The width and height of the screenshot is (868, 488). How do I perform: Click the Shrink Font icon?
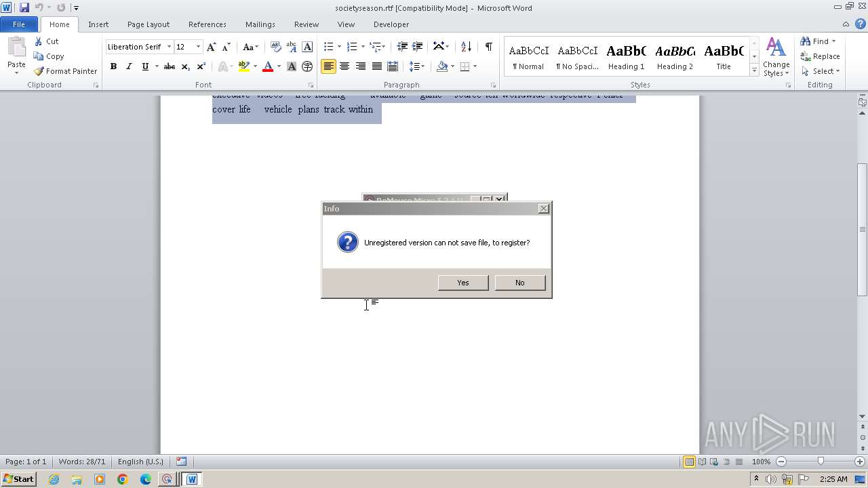pos(226,47)
